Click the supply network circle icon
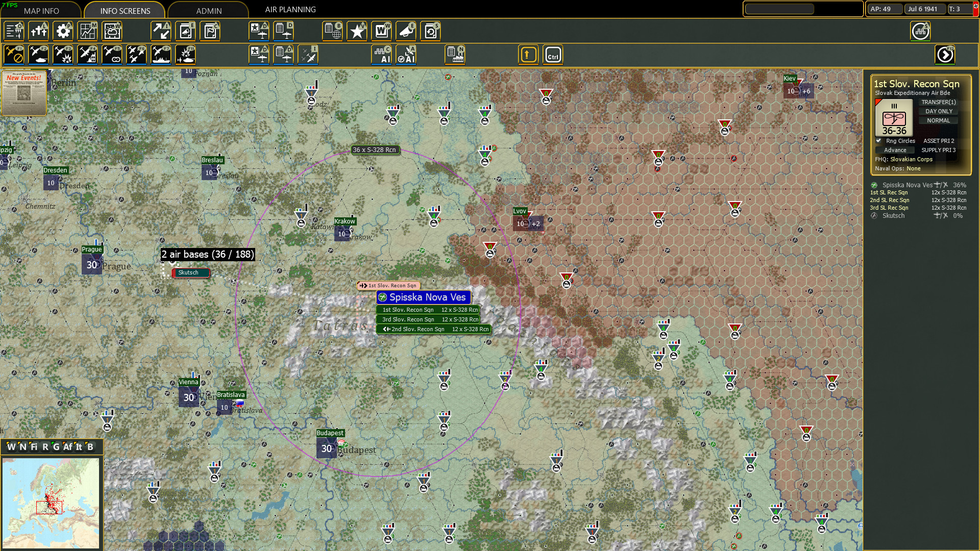 tap(920, 31)
